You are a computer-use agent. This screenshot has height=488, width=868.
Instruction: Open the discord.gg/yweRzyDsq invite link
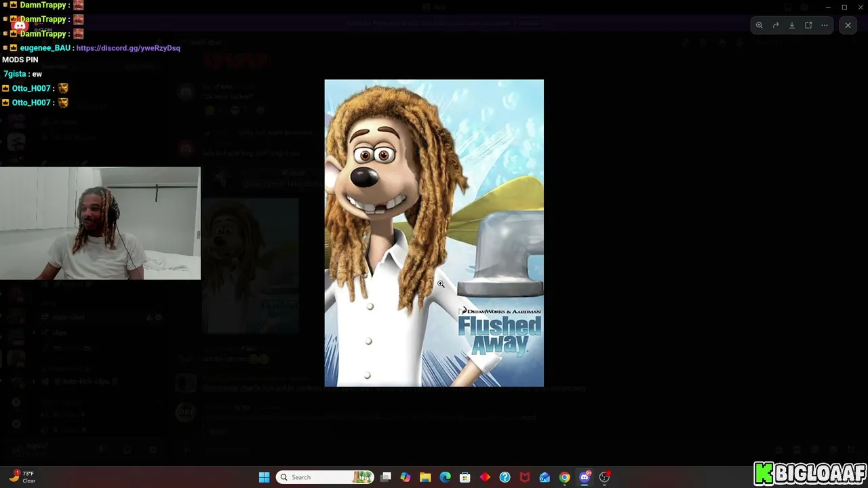click(128, 48)
